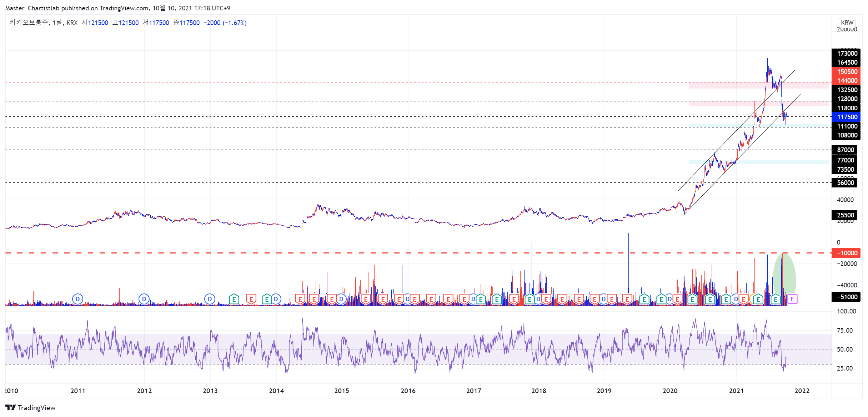Select the 164500 price level label
Viewport: 868px width, 417px height.
pos(846,62)
